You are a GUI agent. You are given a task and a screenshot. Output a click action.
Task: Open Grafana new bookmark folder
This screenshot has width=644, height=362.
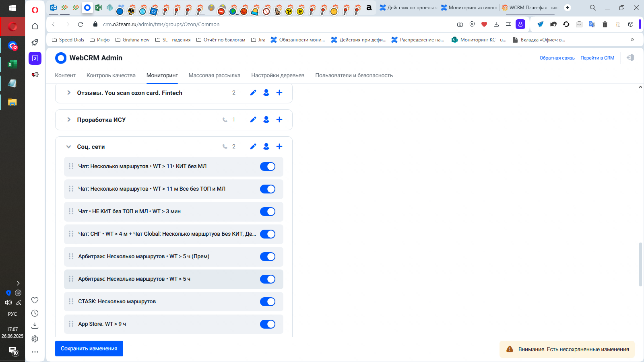132,40
